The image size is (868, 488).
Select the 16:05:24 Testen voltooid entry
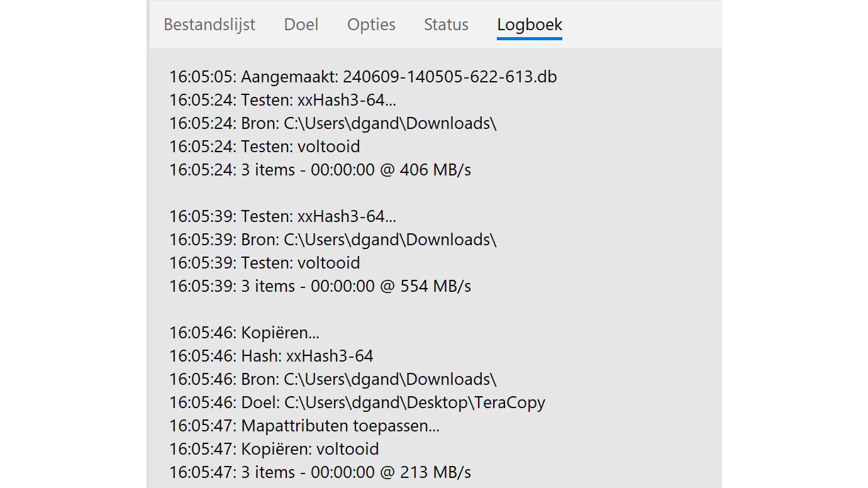265,147
